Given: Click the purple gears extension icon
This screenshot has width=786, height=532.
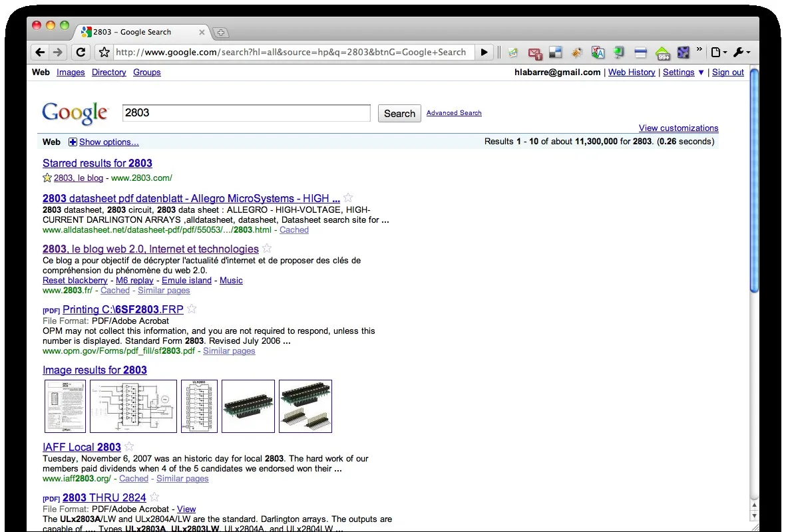Looking at the screenshot, I should coord(684,52).
